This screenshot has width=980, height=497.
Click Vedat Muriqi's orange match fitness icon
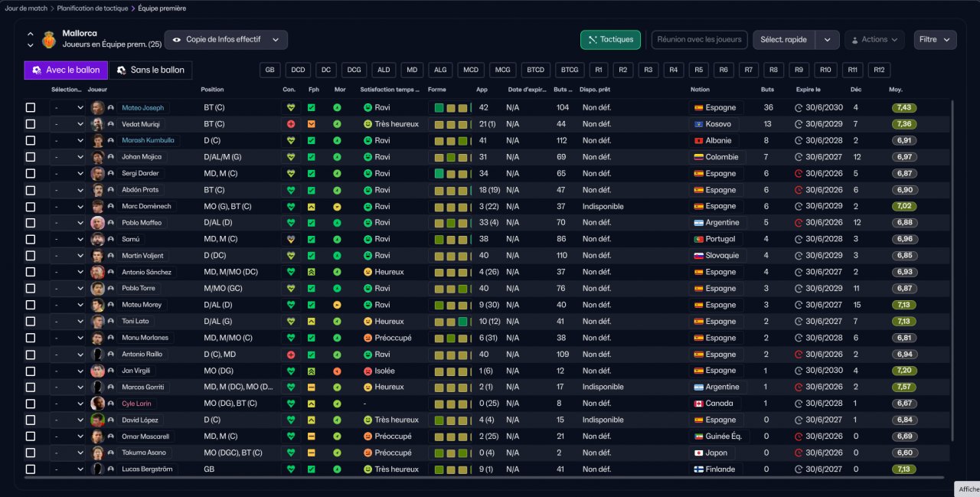(x=311, y=124)
